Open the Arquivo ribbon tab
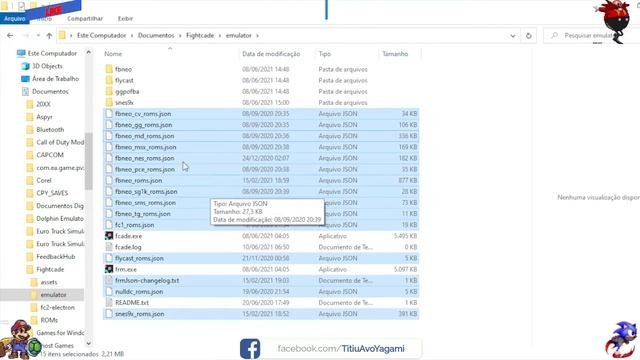Viewport: 640px width, 360px height. point(15,19)
